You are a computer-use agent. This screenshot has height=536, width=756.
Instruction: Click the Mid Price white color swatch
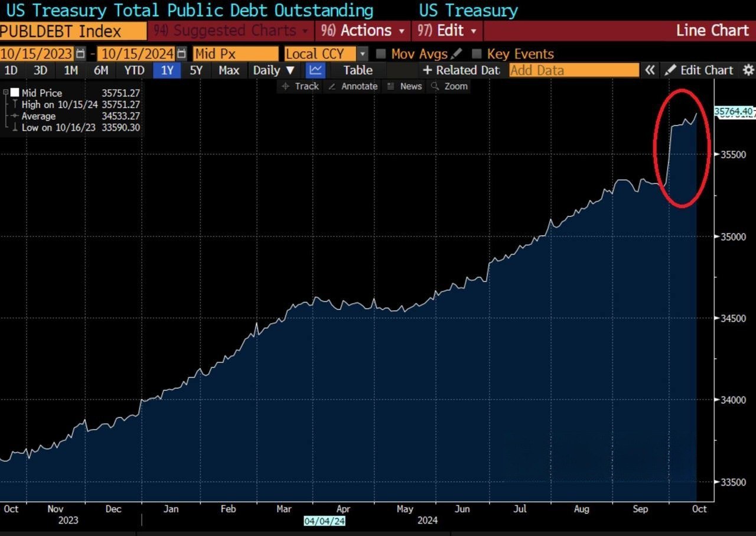coord(15,93)
